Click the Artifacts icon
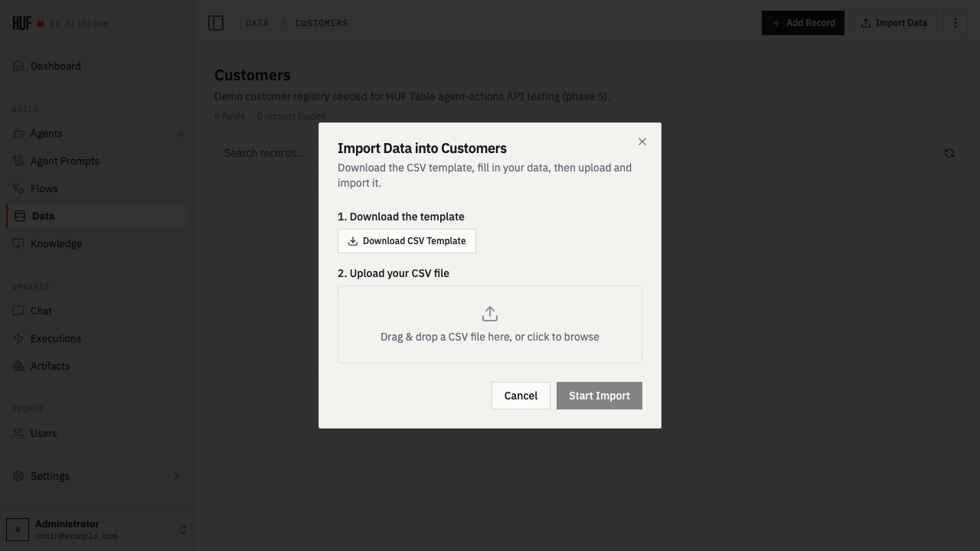This screenshot has width=980, height=551. (18, 366)
